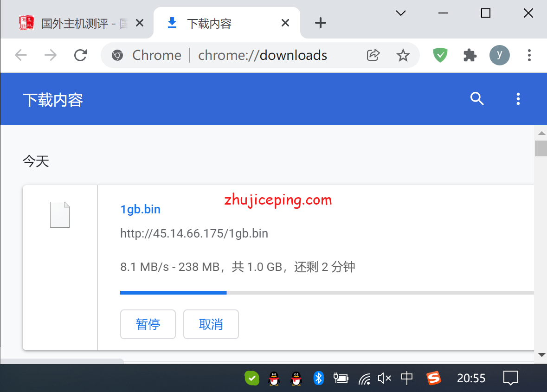
Task: Click the muted volume tray icon
Action: (x=385, y=378)
